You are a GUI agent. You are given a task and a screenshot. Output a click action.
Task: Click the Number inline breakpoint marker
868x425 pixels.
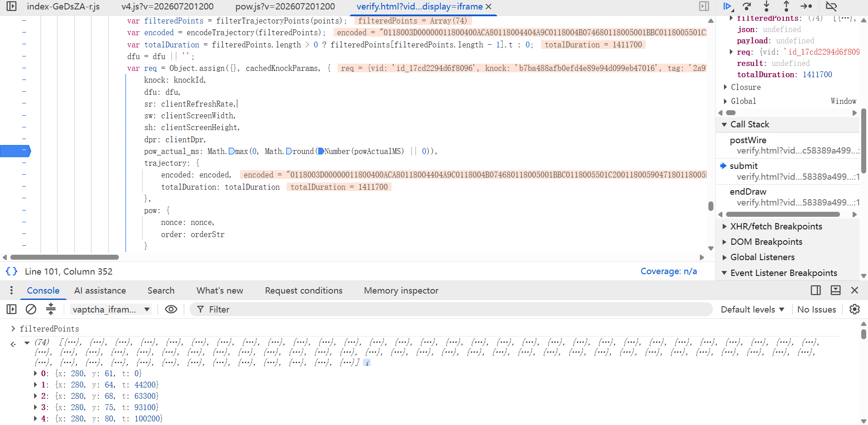click(321, 151)
